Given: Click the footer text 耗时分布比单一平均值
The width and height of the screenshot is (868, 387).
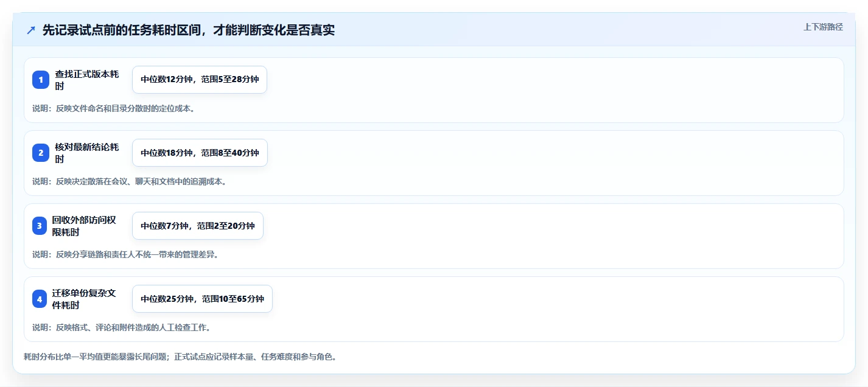Looking at the screenshot, I should pos(180,357).
